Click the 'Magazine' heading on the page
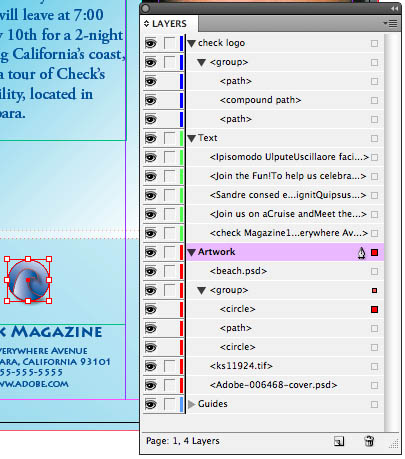Image resolution: width=405 pixels, height=459 pixels. tap(56, 332)
